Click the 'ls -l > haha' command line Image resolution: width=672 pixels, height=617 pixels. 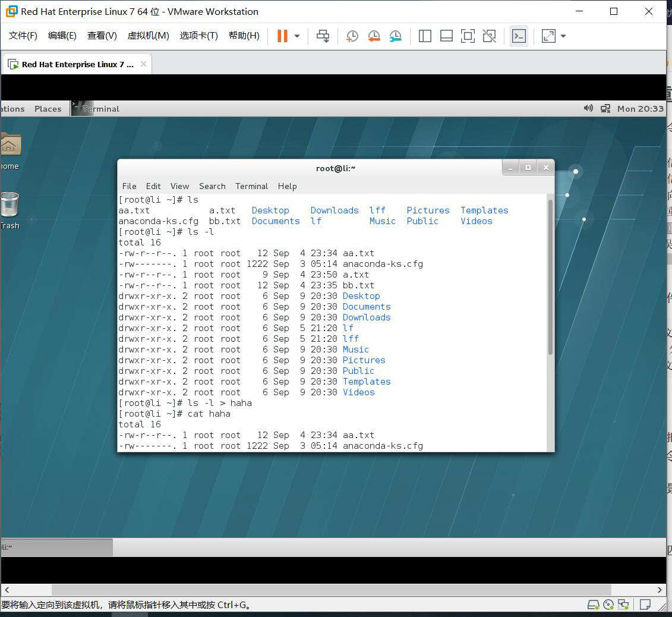tap(185, 403)
